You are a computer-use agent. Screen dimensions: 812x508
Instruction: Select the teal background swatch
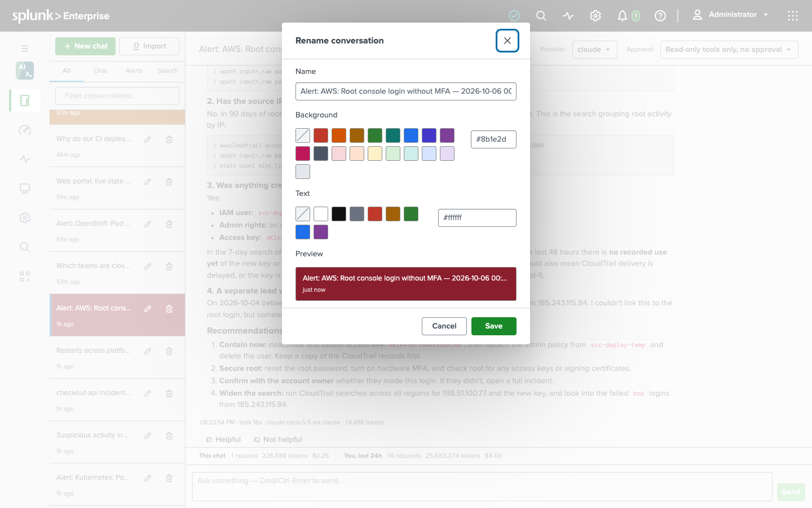point(393,135)
